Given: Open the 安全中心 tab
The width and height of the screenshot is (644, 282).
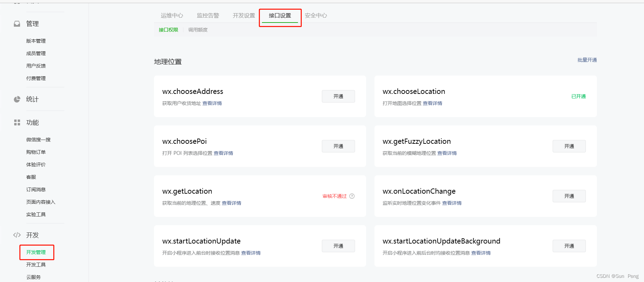Looking at the screenshot, I should pyautogui.click(x=316, y=16).
